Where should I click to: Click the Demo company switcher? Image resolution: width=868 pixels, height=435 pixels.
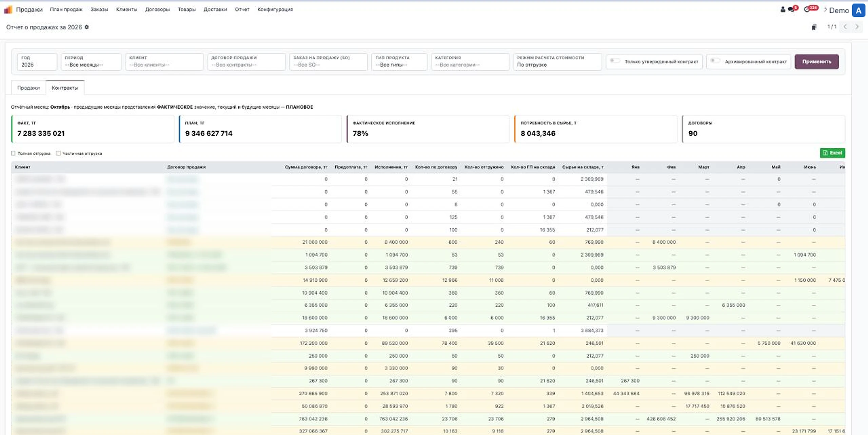pyautogui.click(x=839, y=11)
